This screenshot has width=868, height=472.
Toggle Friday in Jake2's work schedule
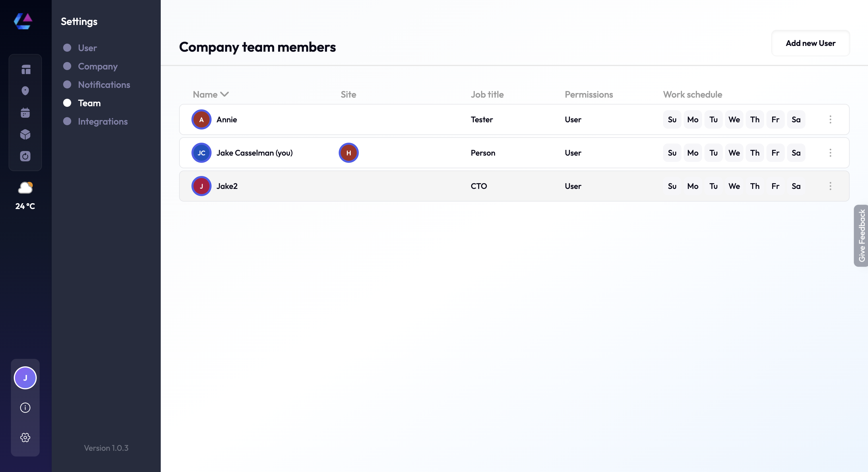tap(775, 186)
